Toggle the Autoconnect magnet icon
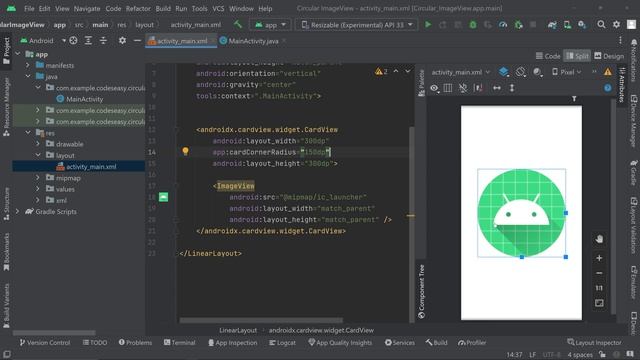The width and height of the screenshot is (640, 360). click(463, 88)
